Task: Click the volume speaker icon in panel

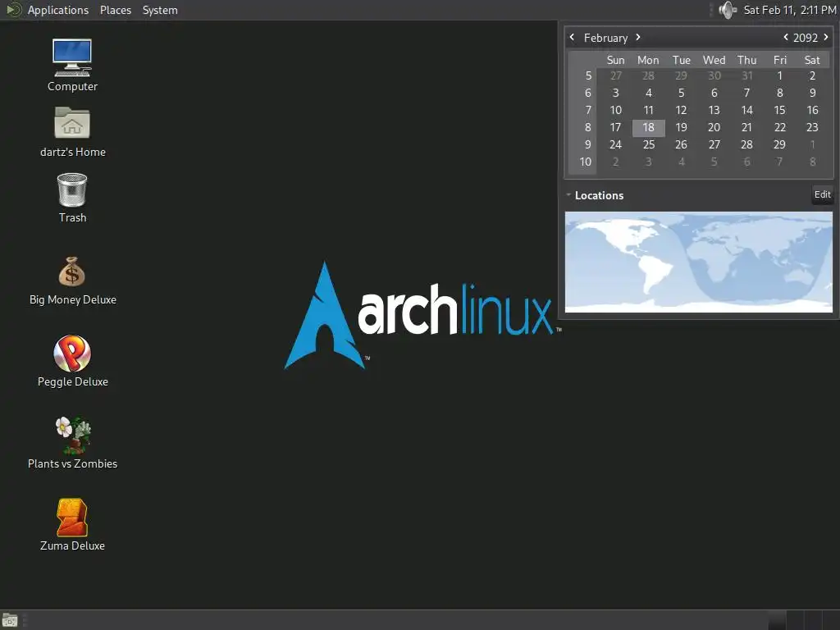Action: 727,10
